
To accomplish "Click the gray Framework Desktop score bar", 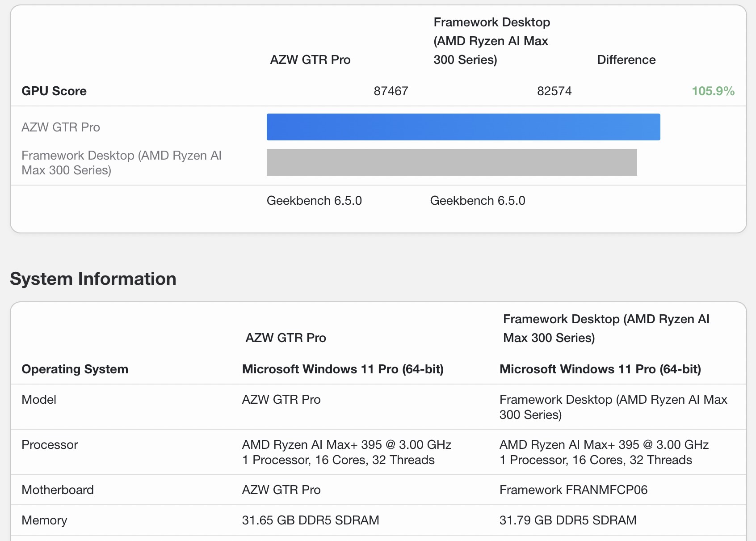I will [x=452, y=162].
